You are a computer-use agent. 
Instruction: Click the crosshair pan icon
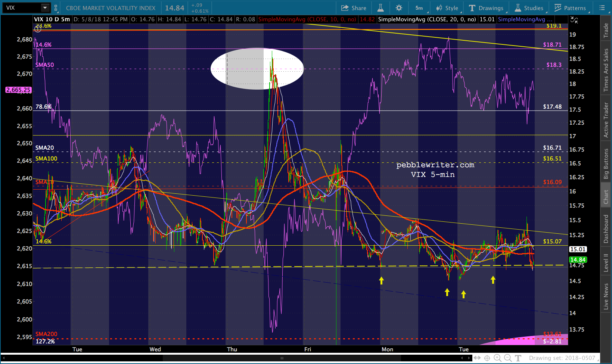tap(487, 358)
